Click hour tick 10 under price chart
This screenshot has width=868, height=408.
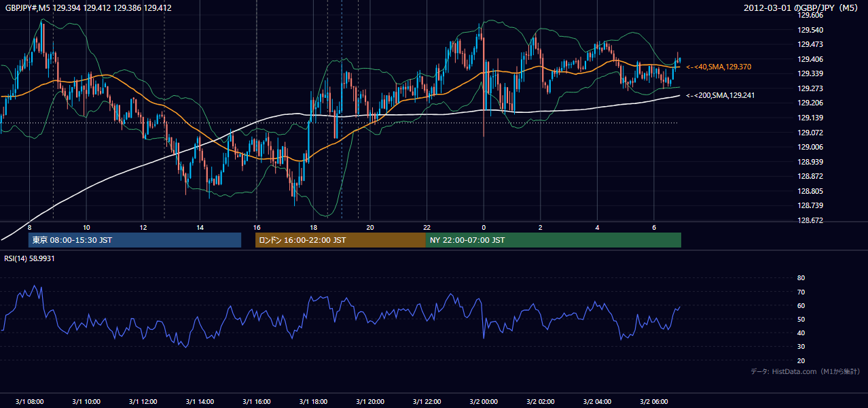pos(86,227)
